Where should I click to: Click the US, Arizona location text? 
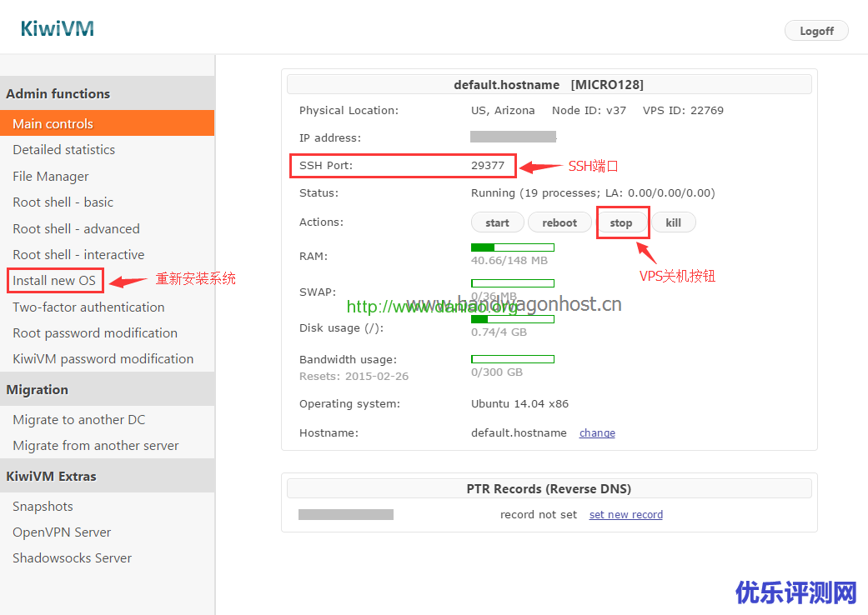click(x=503, y=110)
